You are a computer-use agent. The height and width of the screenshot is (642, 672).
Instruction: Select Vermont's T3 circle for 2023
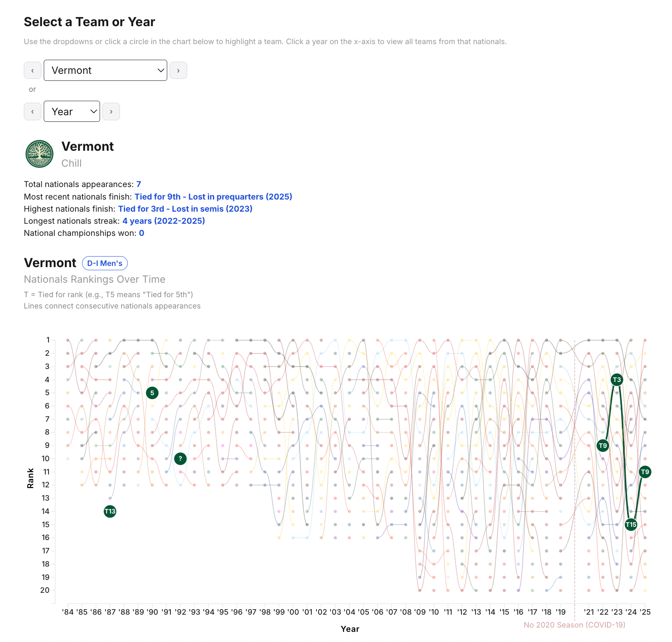[617, 380]
